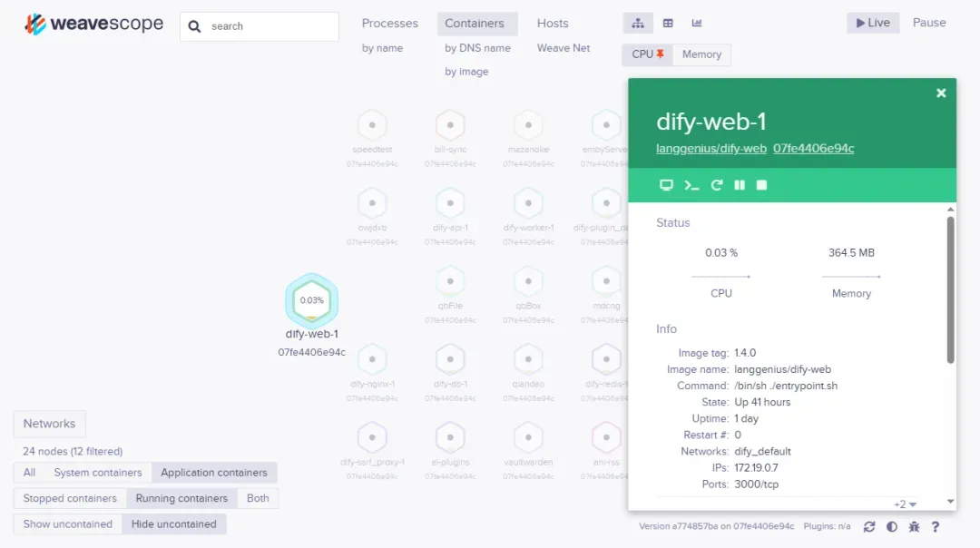The image size is (980, 548).
Task: Pause the dify-web-1 container icon
Action: 740,185
